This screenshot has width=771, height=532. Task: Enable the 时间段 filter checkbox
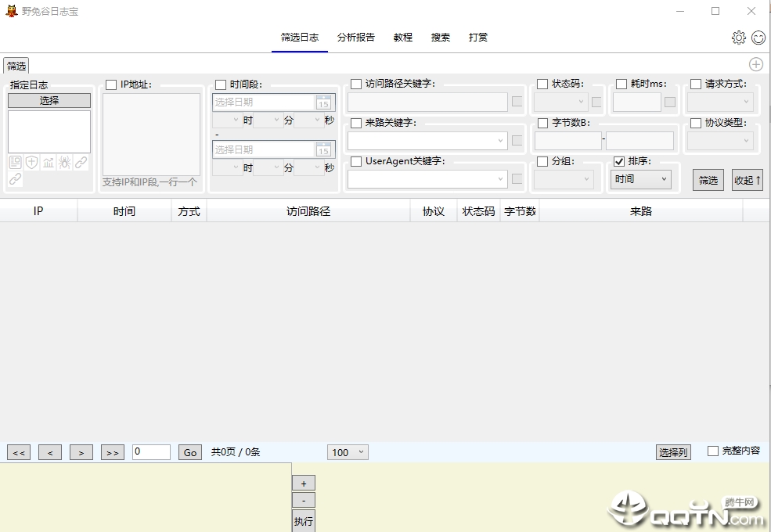tap(221, 85)
